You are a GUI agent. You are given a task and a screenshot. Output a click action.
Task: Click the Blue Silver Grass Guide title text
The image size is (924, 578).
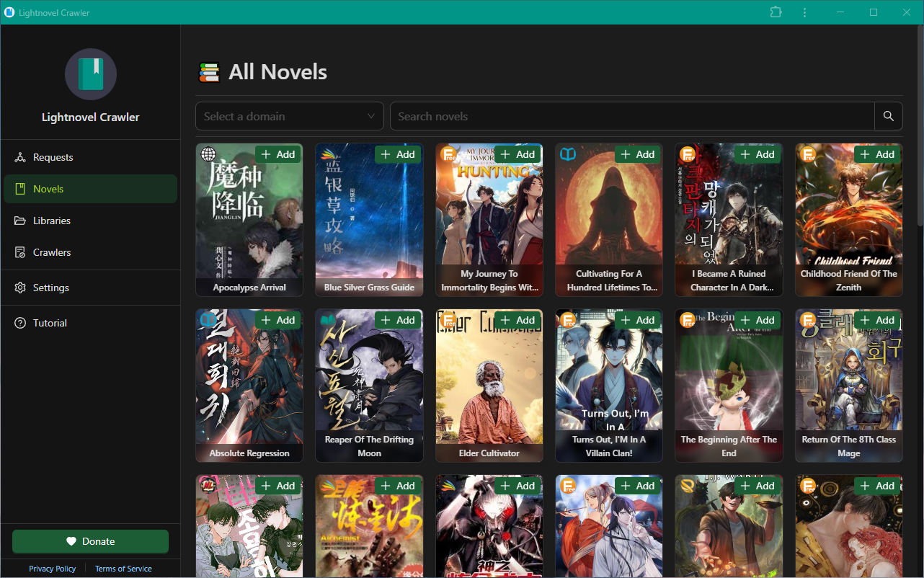369,288
